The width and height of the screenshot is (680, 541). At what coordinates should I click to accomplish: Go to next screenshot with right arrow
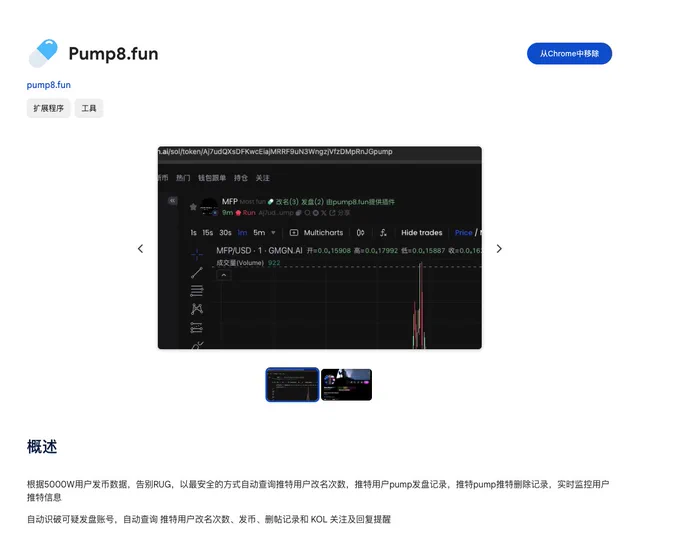[x=499, y=249]
